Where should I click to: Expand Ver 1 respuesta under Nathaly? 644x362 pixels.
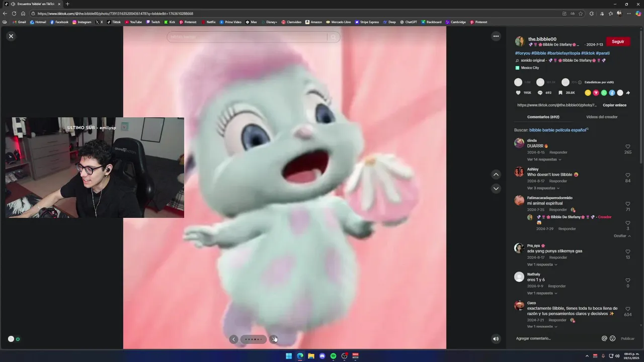(x=541, y=293)
